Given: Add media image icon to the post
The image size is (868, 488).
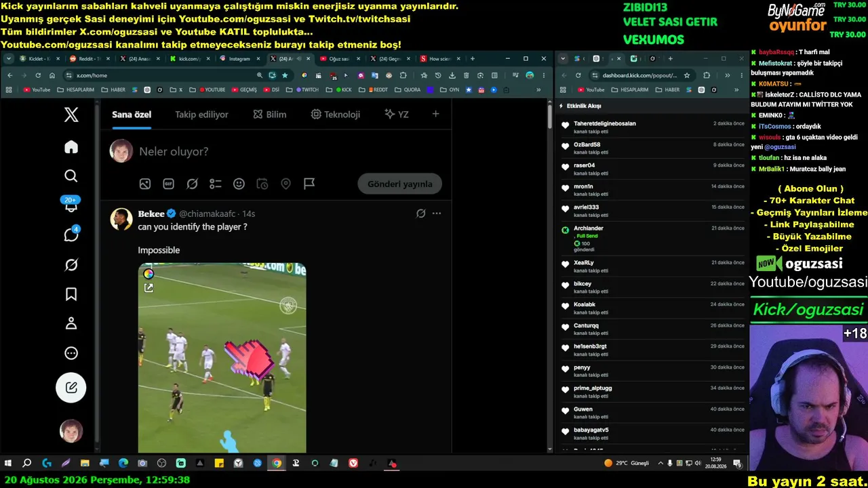Looking at the screenshot, I should (144, 184).
